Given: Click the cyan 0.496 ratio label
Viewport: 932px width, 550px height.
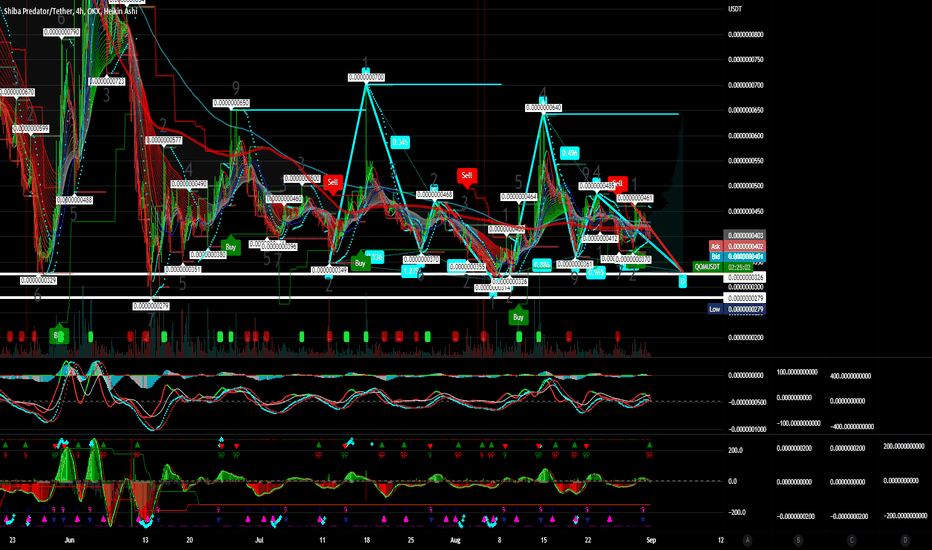Looking at the screenshot, I should click(569, 153).
